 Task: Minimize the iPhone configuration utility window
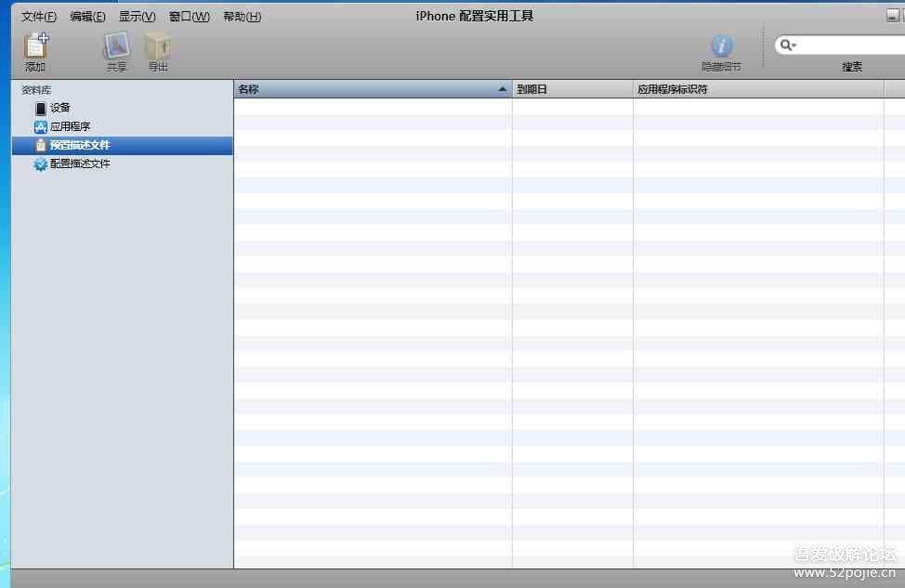(x=892, y=16)
